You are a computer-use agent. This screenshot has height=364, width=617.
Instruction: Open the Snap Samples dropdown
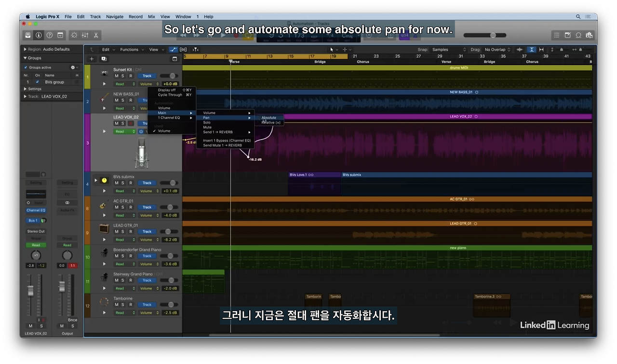pyautogui.click(x=449, y=50)
